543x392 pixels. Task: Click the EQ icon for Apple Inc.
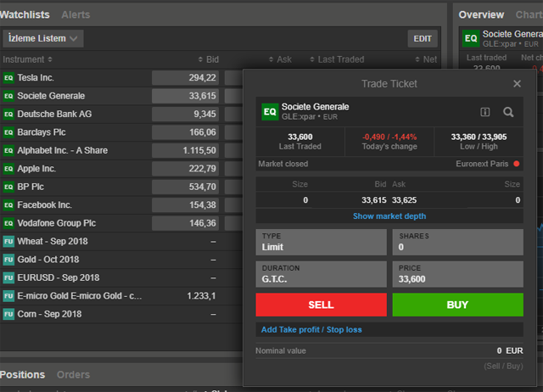click(x=8, y=169)
